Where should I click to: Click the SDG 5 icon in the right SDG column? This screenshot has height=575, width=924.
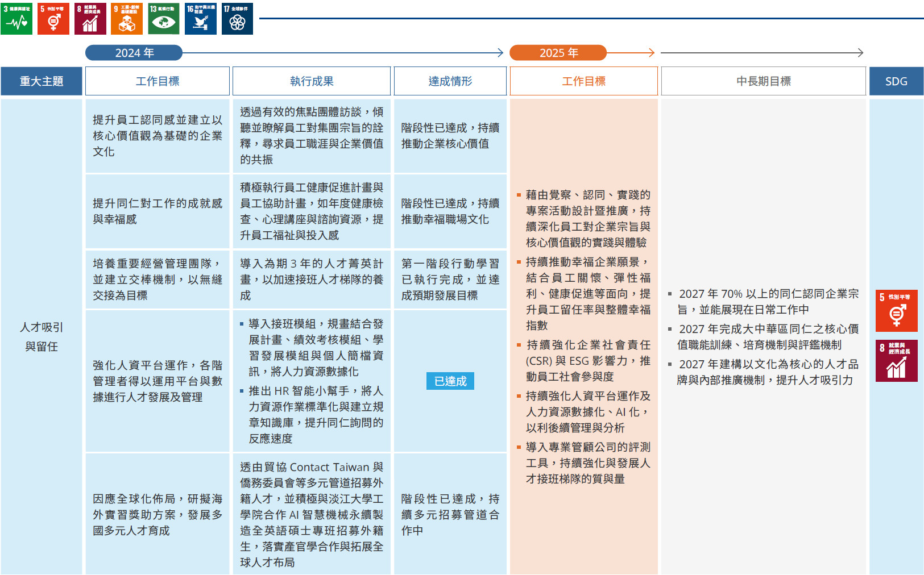pyautogui.click(x=896, y=311)
